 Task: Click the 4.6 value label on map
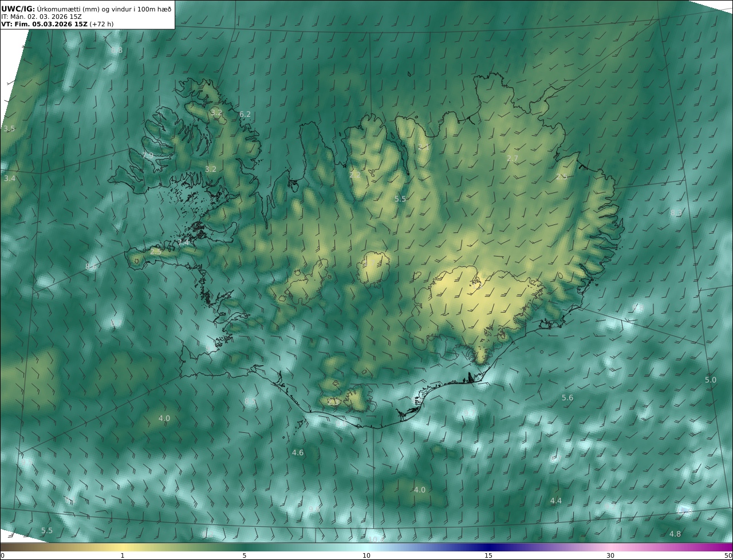tap(297, 453)
